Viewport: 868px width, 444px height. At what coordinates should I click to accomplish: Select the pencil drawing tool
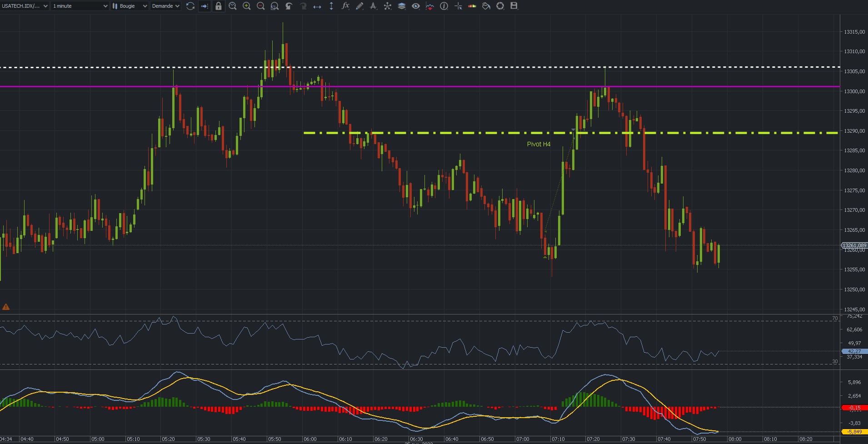coord(359,6)
